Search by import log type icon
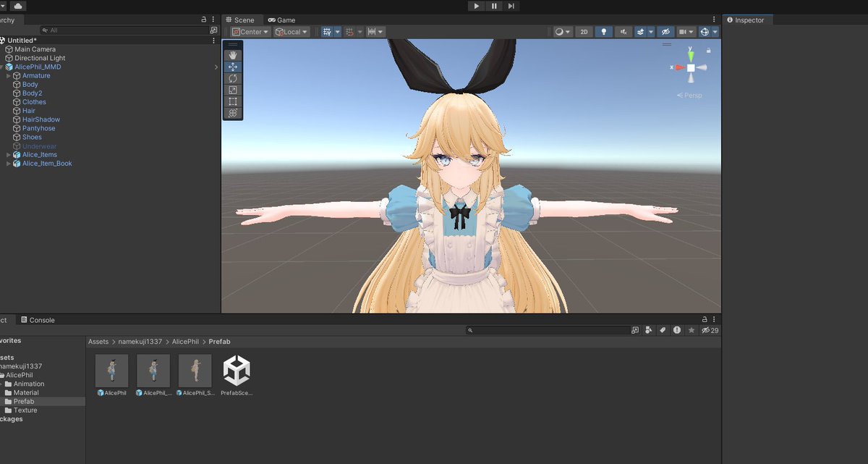The width and height of the screenshot is (868, 464). 676,330
